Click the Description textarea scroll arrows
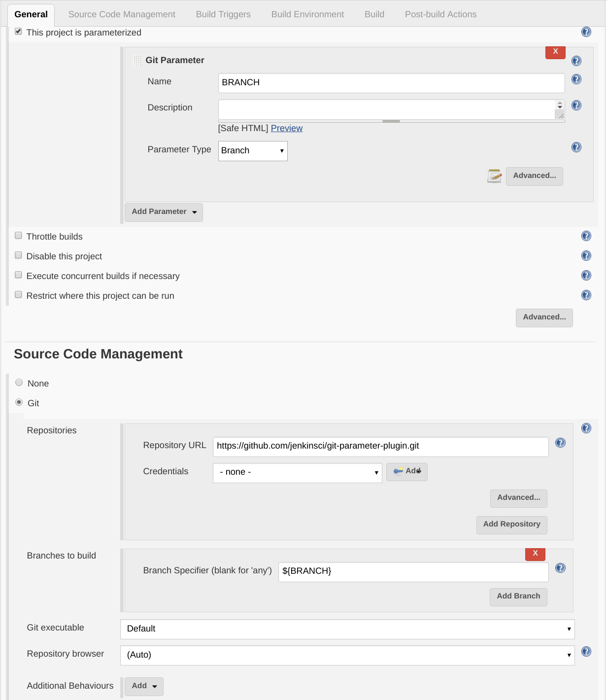 pyautogui.click(x=560, y=105)
